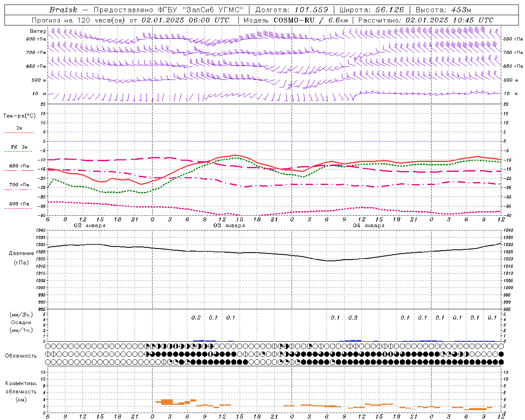Click the '03 января' date label
Viewport: 525px width, 420px height.
coord(229,226)
